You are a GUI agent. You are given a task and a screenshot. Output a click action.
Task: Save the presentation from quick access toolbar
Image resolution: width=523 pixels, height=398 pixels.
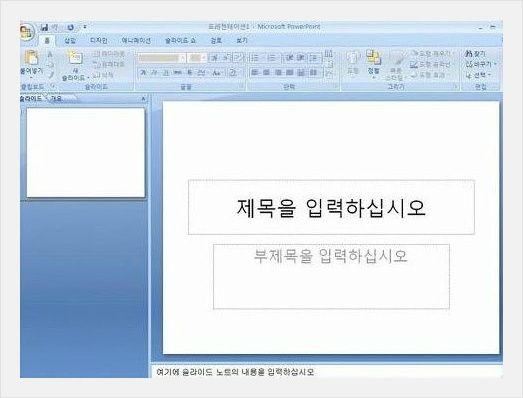pos(44,27)
